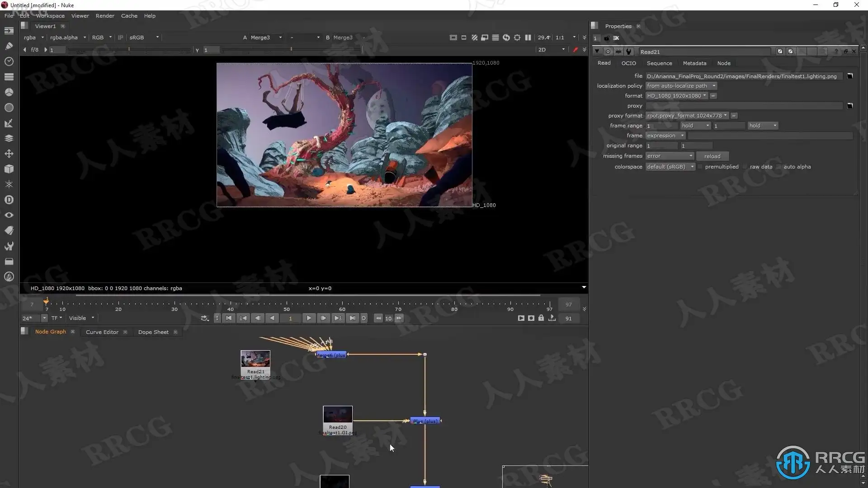The width and height of the screenshot is (868, 488).
Task: Click the viewer pause updates icon
Action: tap(528, 38)
